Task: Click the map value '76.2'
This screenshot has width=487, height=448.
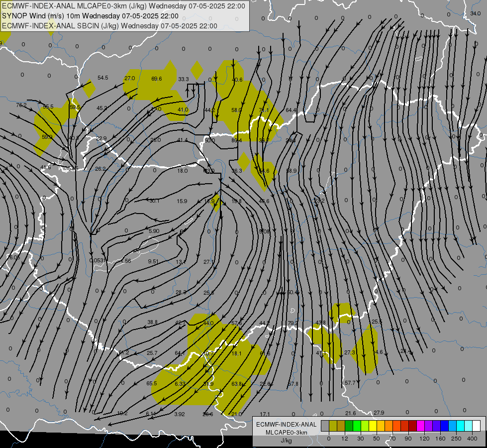Action: tap(21, 106)
